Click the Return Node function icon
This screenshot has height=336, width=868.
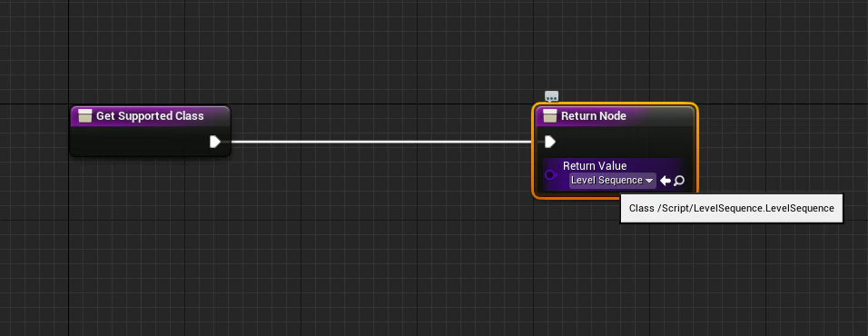tap(549, 115)
